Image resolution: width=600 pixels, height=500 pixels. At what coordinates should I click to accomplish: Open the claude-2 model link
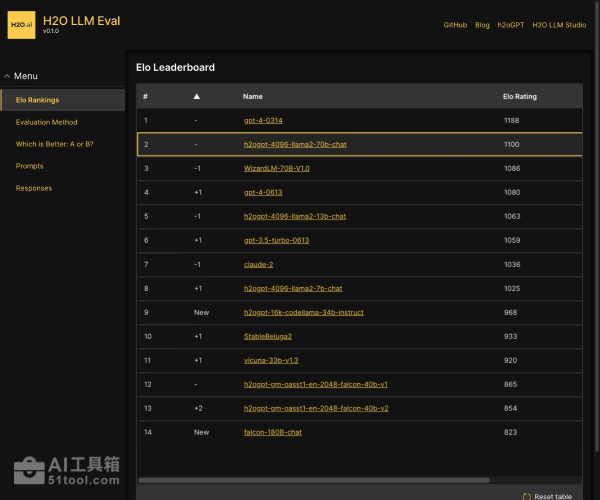(258, 264)
